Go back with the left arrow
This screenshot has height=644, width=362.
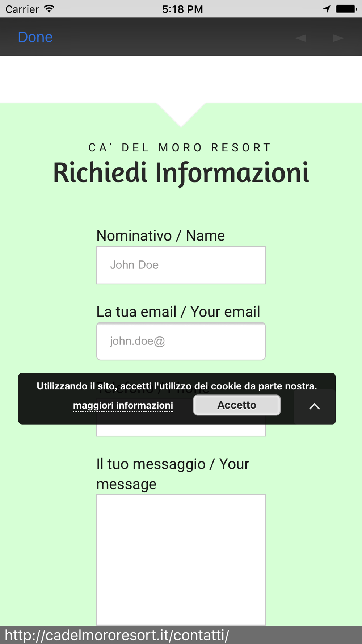point(300,38)
